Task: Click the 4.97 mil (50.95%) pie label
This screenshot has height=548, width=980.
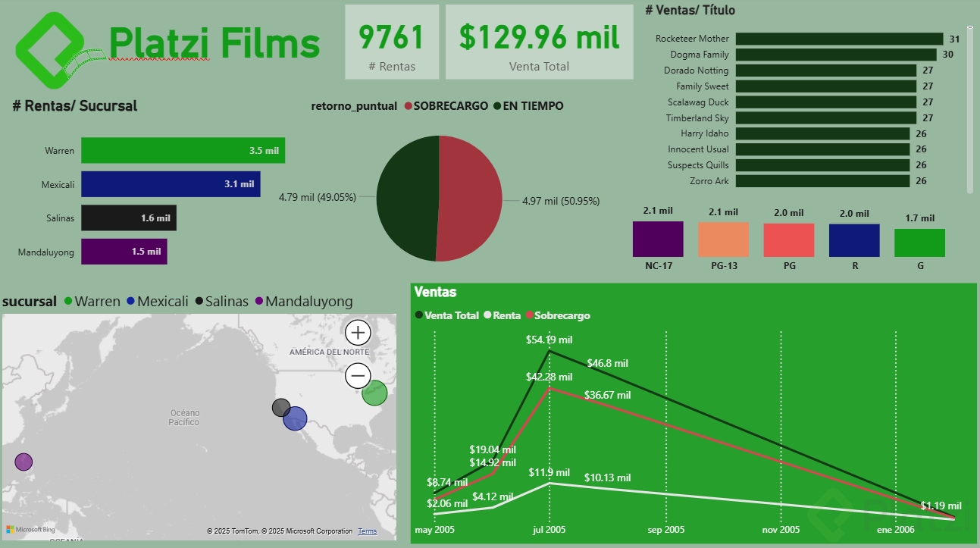Action: point(561,201)
